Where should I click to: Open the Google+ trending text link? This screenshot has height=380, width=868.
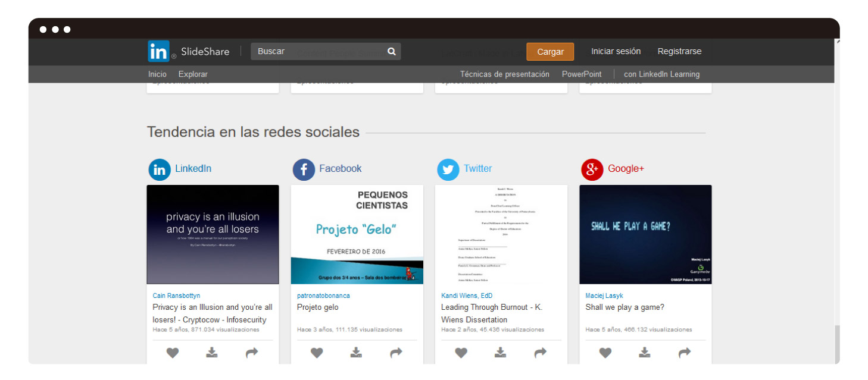click(626, 168)
